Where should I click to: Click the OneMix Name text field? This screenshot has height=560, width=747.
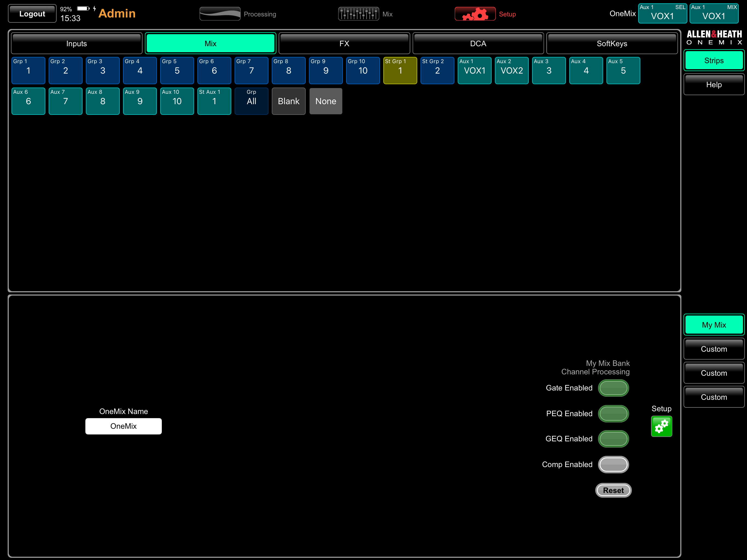click(123, 426)
